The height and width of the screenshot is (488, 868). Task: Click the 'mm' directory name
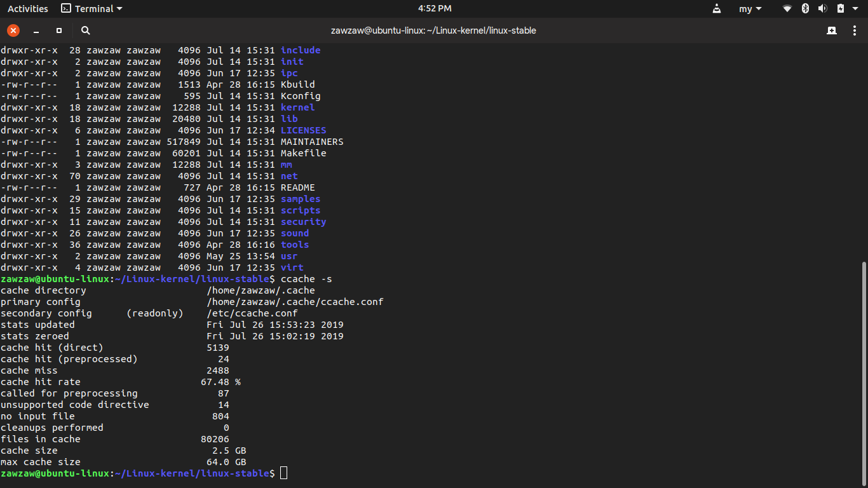[287, 165]
